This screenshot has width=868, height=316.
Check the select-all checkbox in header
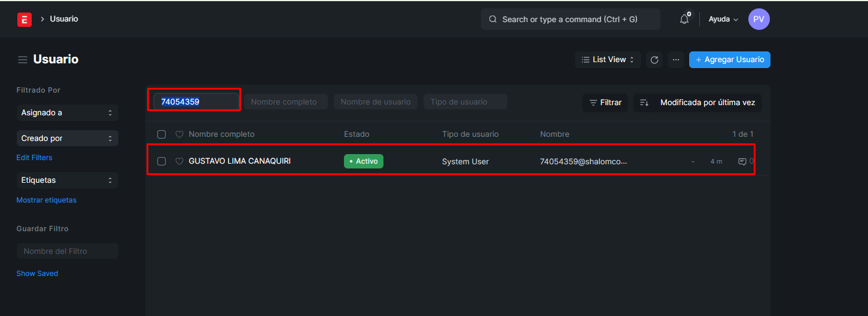coord(162,134)
